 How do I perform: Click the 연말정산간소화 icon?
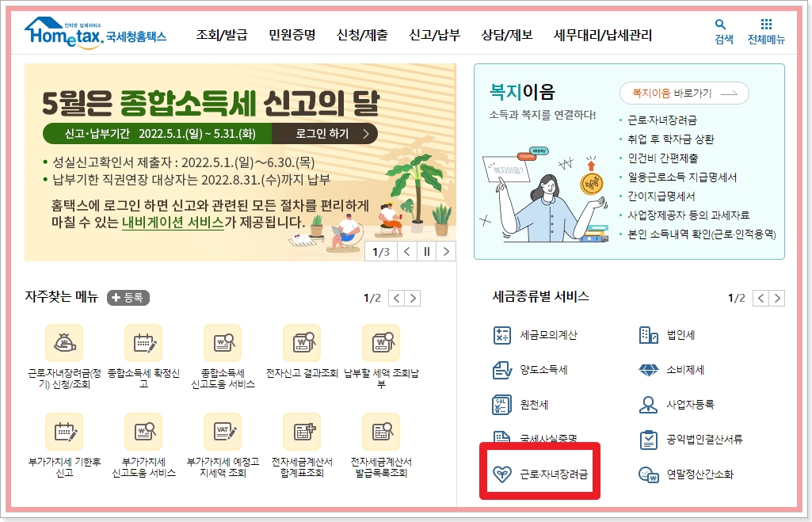(648, 474)
